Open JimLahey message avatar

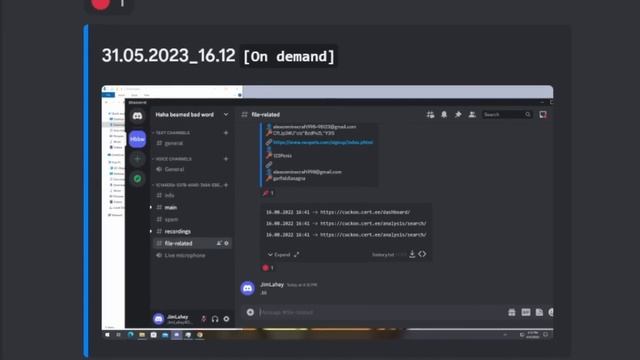(x=248, y=288)
